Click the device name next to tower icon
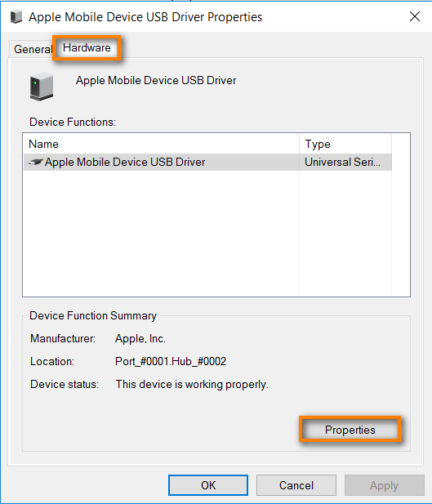The image size is (432, 504). 156,80
